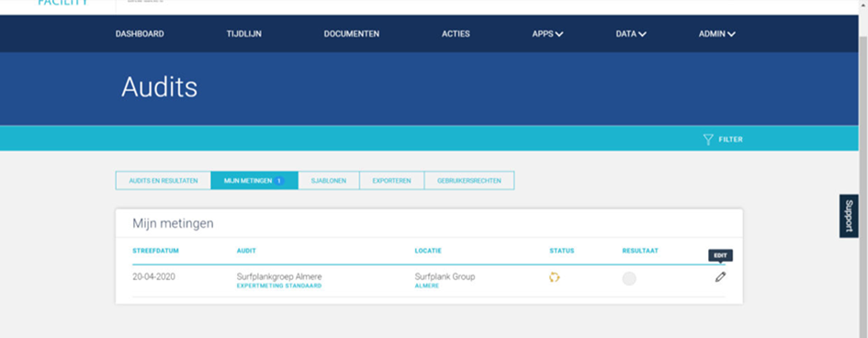Click the date 20-04-2020 in the table row

pos(154,276)
